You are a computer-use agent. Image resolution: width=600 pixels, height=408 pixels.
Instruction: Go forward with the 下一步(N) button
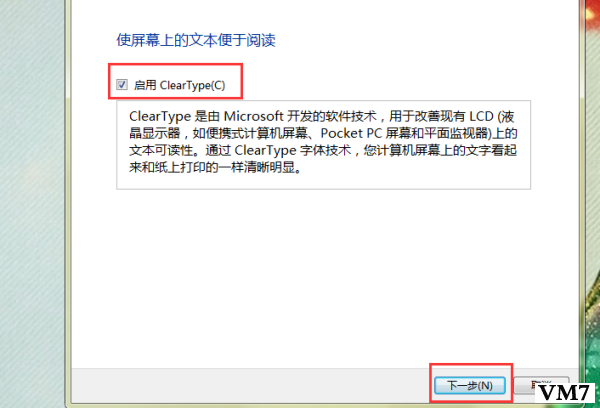point(470,385)
